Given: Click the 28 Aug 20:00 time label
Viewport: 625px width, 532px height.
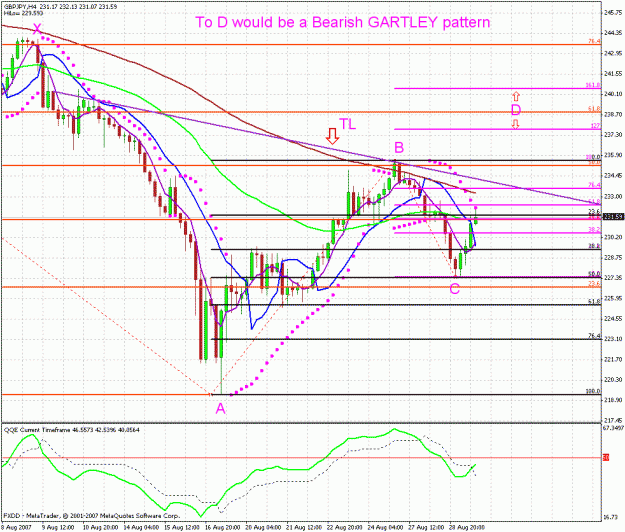Looking at the screenshot, I should 468,528.
